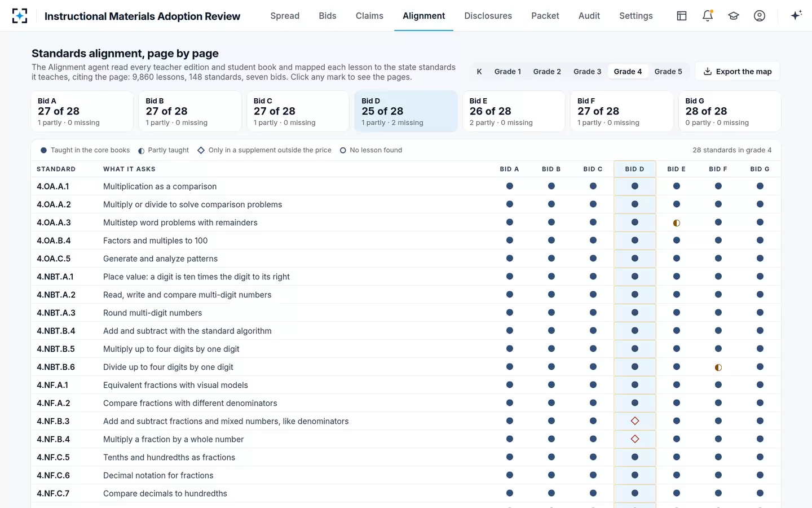Click Bid F's mark for 4.NF.C.7
Image resolution: width=812 pixels, height=508 pixels.
click(718, 493)
